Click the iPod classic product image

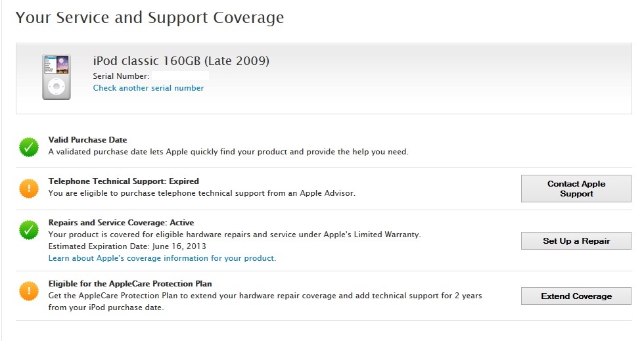pos(57,78)
